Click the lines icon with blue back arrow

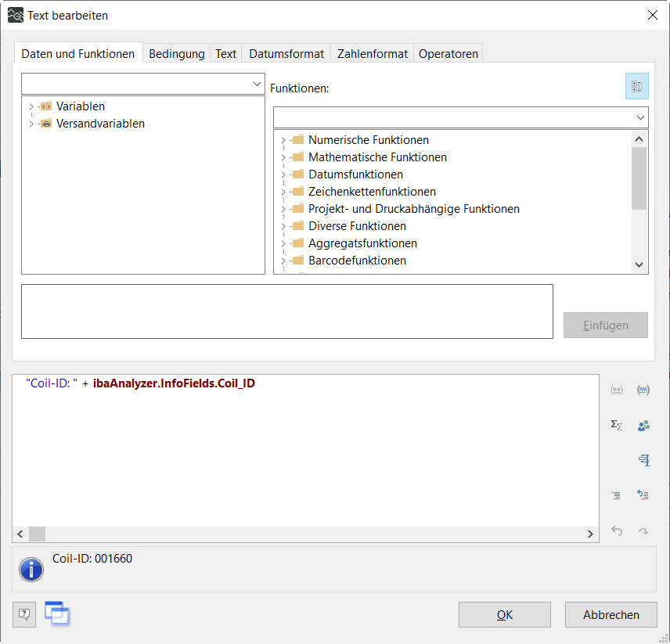pos(643,495)
